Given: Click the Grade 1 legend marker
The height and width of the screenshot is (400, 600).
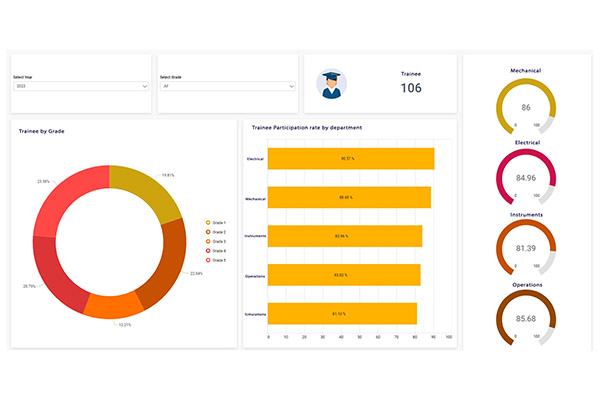Looking at the screenshot, I should coord(208,223).
